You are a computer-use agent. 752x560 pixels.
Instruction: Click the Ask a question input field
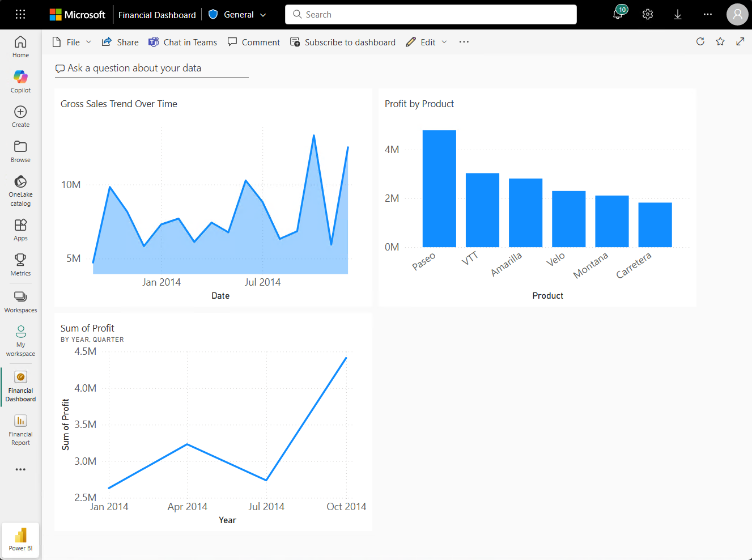click(x=151, y=68)
